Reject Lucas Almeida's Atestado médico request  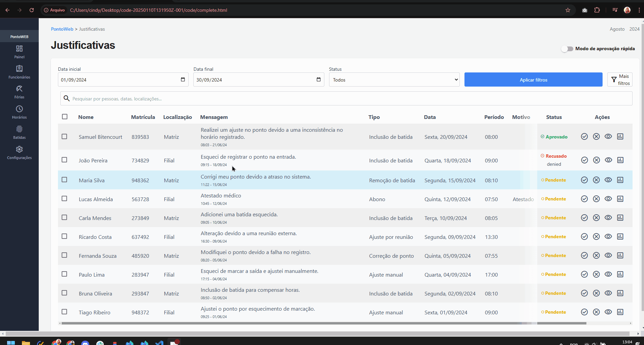coord(596,199)
